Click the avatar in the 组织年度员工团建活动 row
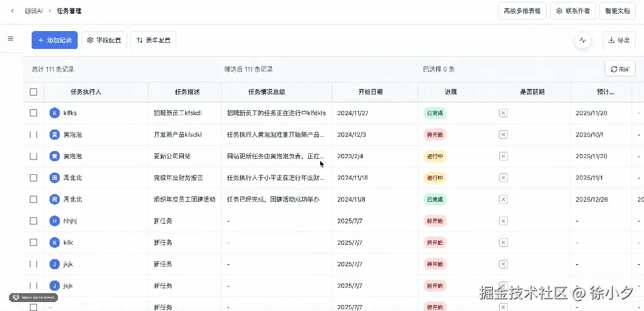 [54, 199]
